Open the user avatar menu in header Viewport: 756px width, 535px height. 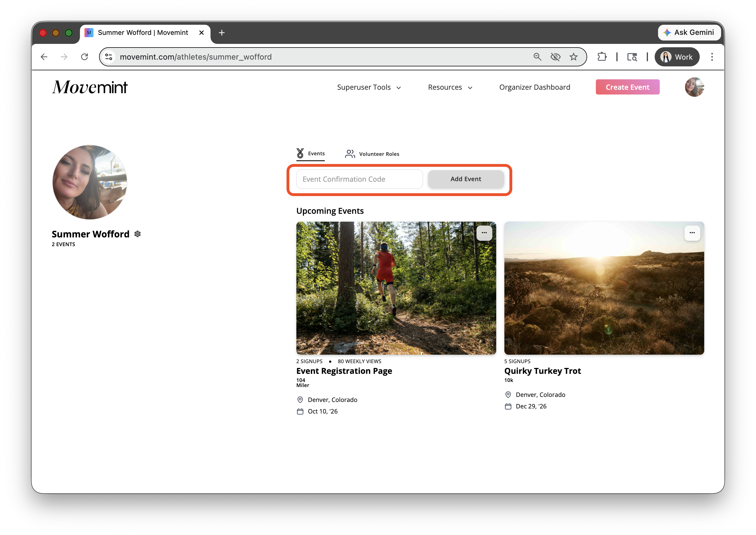tap(694, 87)
